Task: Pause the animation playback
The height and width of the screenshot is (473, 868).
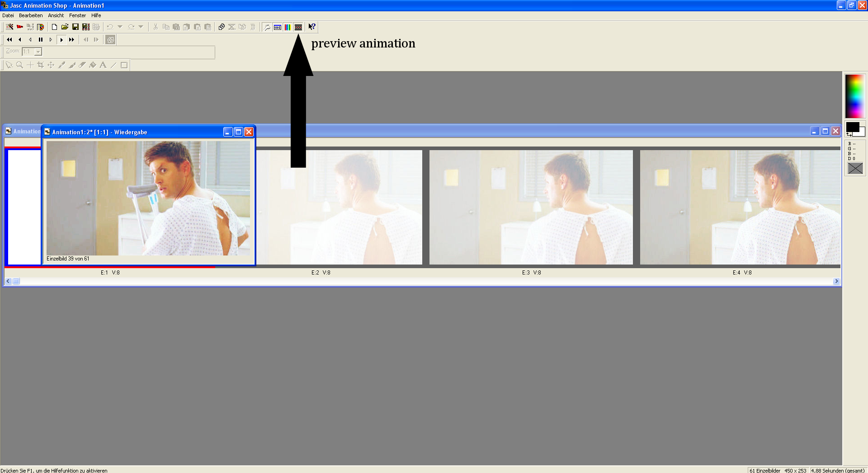Action: 41,40
